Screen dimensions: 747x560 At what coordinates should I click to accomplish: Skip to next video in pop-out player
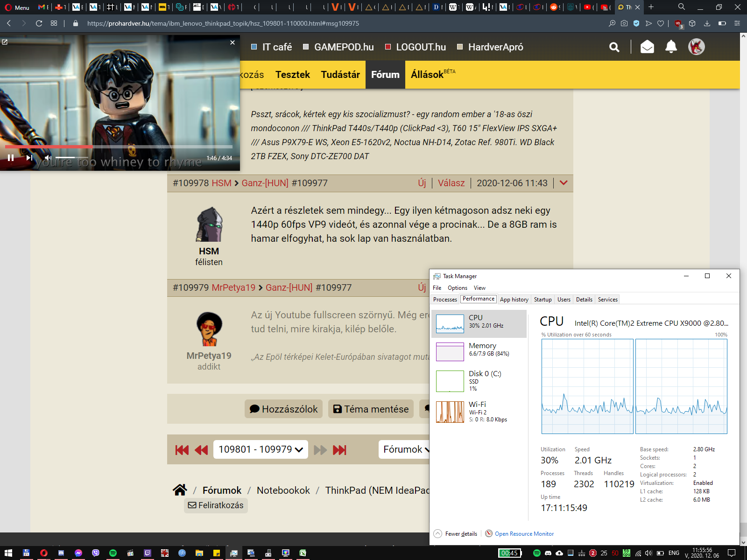(29, 158)
